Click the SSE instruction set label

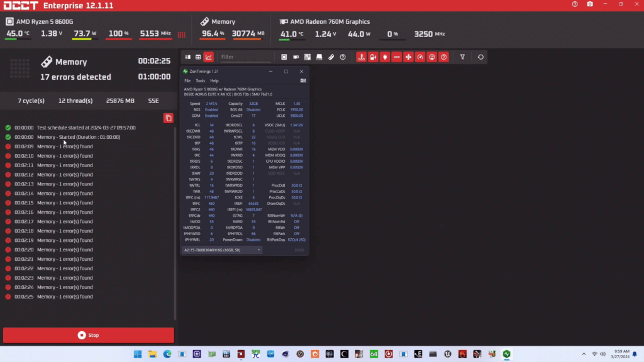coord(153,101)
